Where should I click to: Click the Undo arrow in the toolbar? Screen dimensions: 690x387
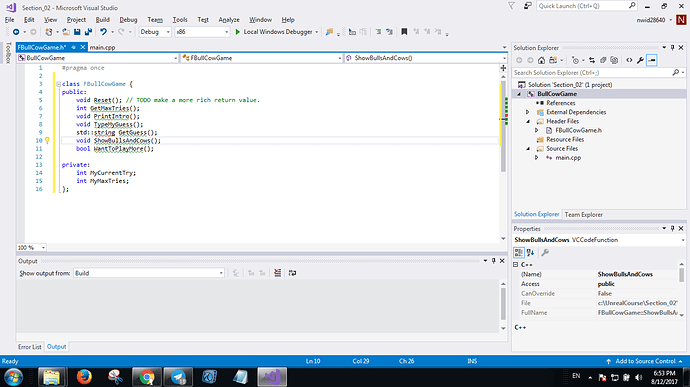point(103,32)
